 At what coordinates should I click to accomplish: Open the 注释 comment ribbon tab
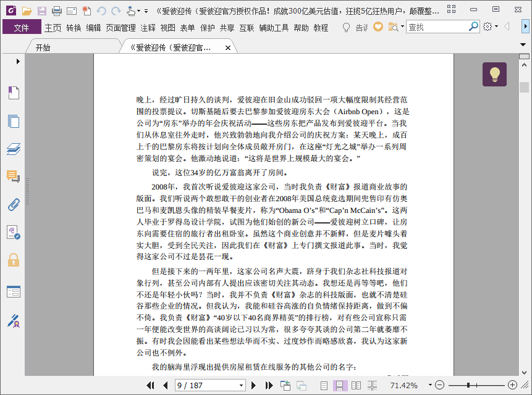pos(148,28)
